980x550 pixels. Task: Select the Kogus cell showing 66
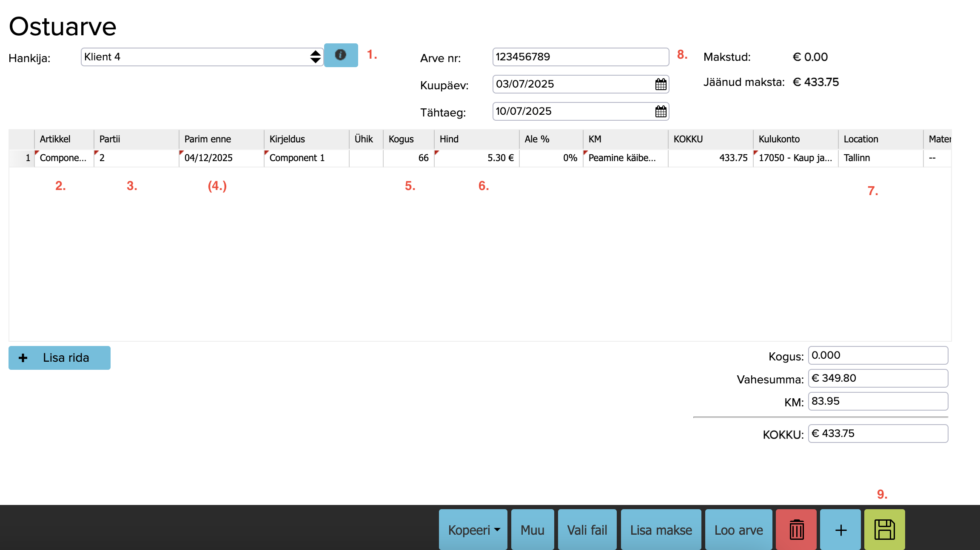[408, 158]
